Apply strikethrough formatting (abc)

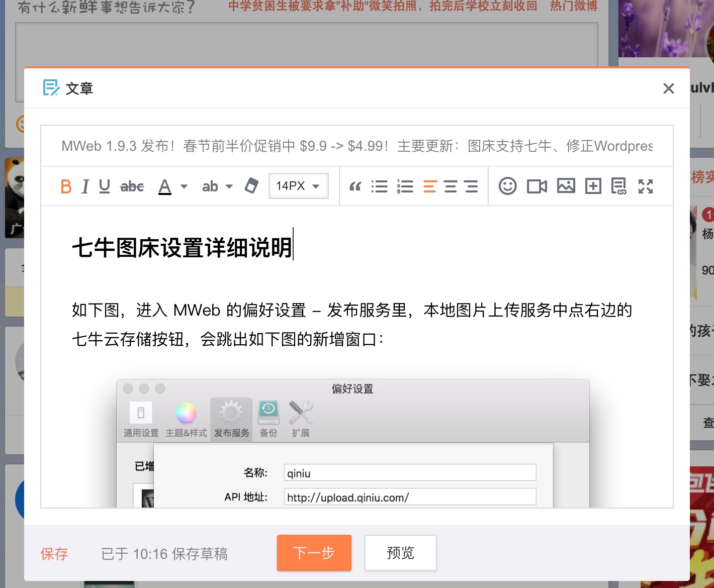[x=132, y=186]
